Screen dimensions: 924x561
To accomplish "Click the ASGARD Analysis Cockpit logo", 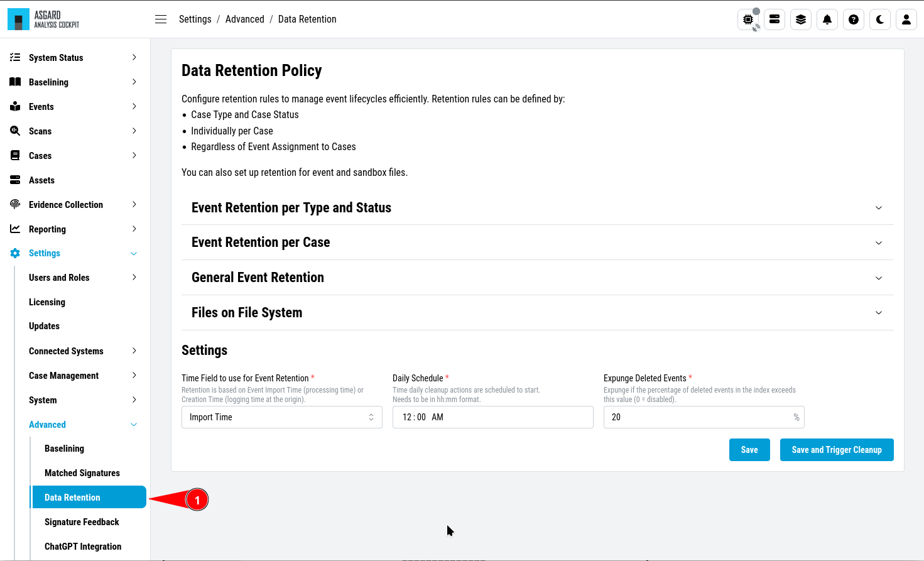I will [x=43, y=19].
